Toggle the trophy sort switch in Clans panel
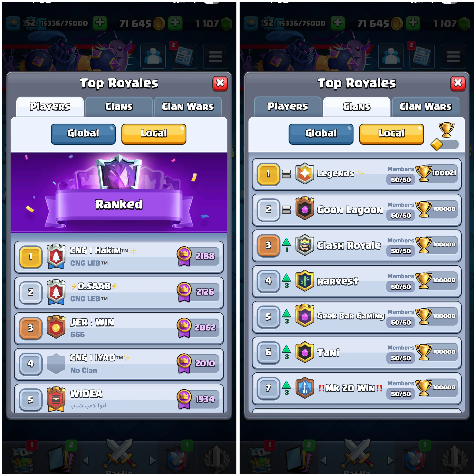Viewport: 476px width, 476px height. point(445,144)
